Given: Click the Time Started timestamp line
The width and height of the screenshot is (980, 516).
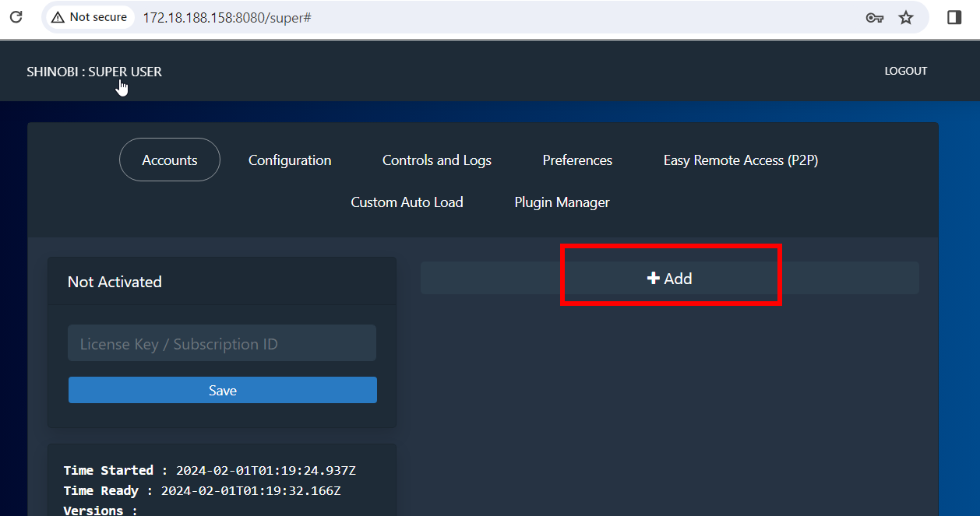Looking at the screenshot, I should click(210, 470).
